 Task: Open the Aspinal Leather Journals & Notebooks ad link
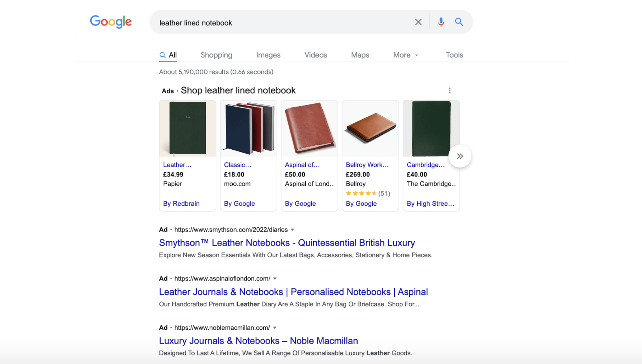(x=293, y=292)
